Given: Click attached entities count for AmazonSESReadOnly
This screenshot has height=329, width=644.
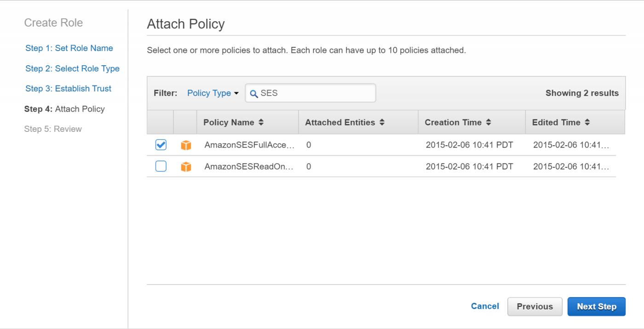Looking at the screenshot, I should (309, 166).
